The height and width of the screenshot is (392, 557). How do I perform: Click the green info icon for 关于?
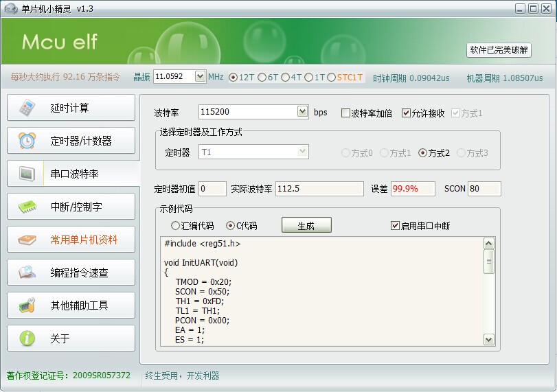point(27,338)
